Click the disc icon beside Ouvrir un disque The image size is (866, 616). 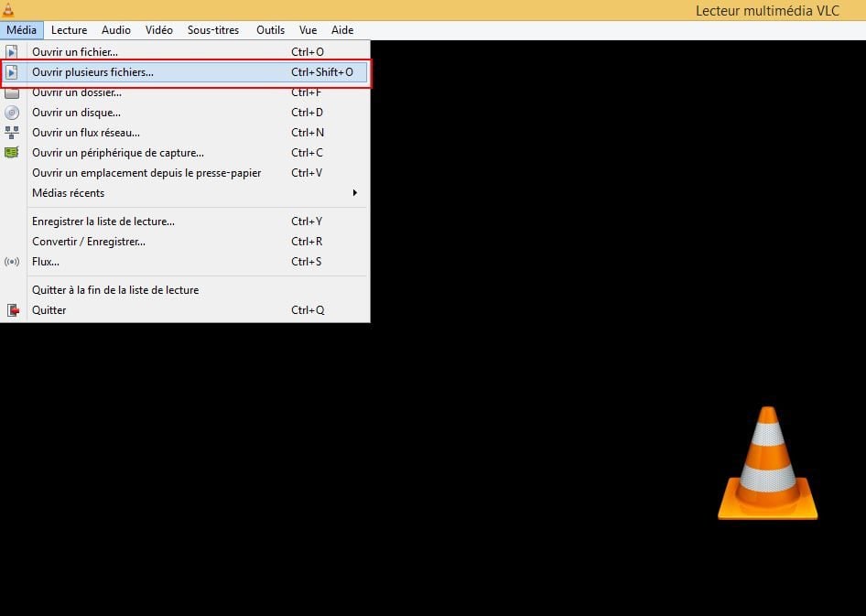12,113
